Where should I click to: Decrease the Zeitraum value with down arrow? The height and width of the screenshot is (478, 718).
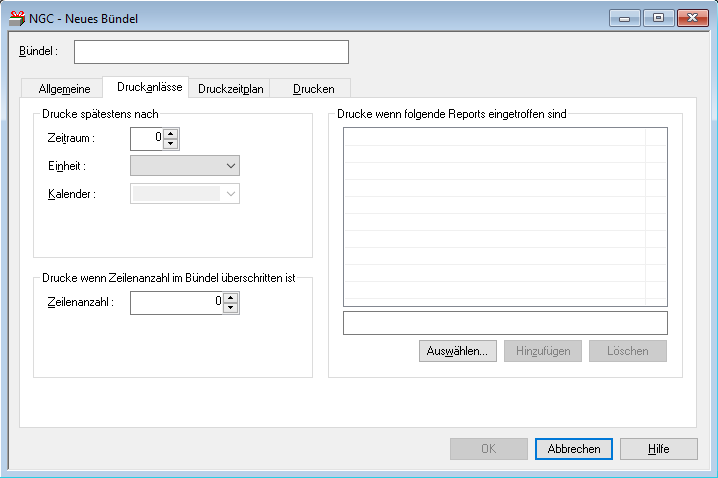(170, 144)
